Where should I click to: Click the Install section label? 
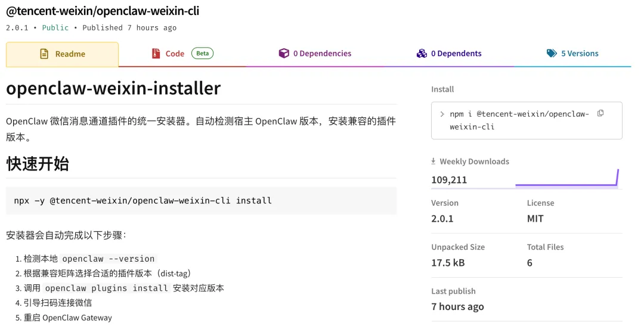pos(442,89)
